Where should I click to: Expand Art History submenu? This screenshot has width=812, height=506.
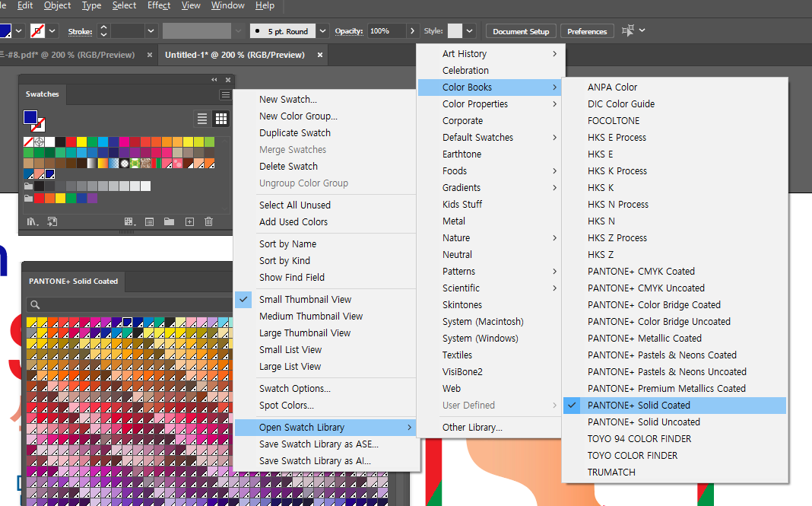(x=490, y=54)
